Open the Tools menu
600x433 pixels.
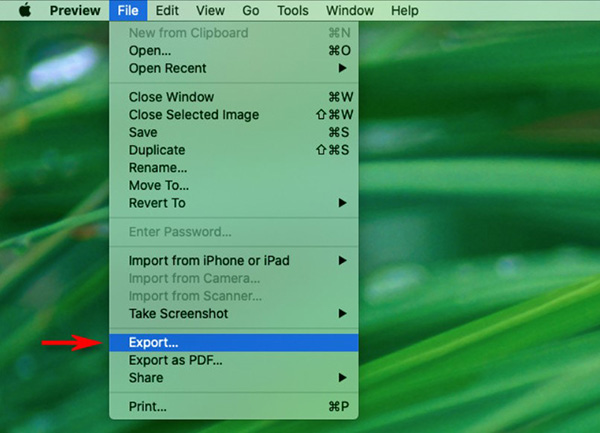(x=293, y=10)
